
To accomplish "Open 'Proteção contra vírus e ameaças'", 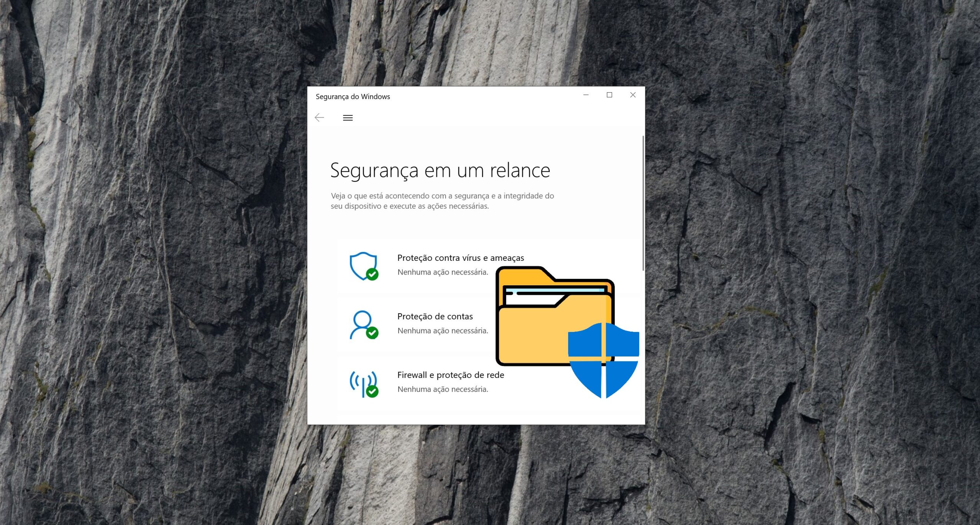I will coord(461,258).
